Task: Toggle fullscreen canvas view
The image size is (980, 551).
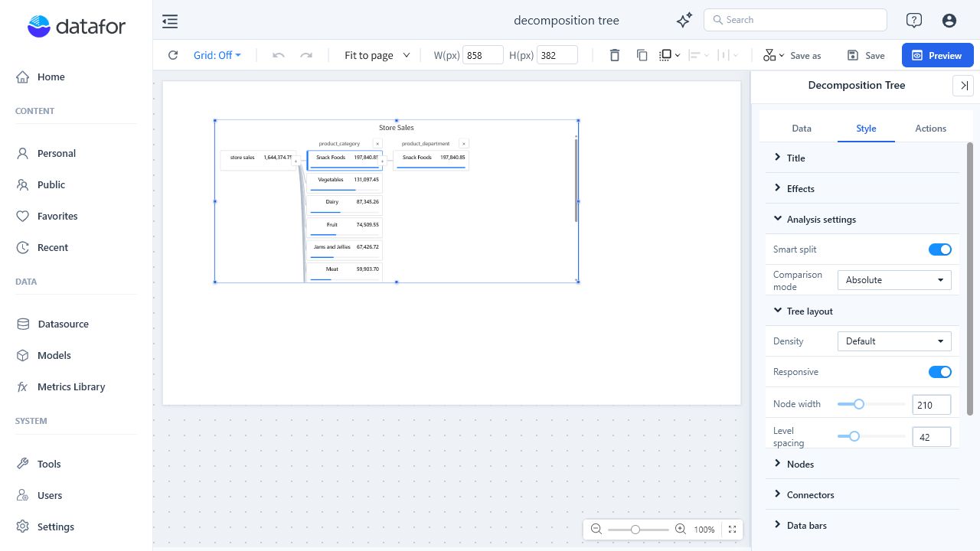Action: click(x=733, y=530)
